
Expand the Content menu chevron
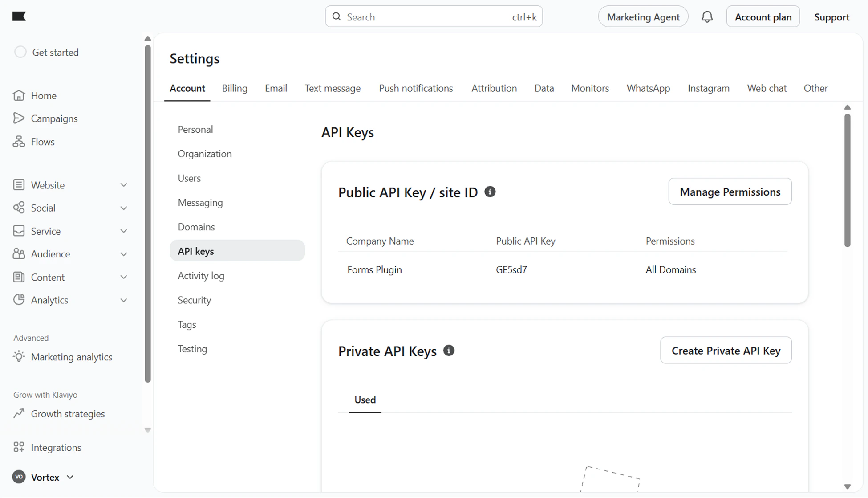(124, 277)
